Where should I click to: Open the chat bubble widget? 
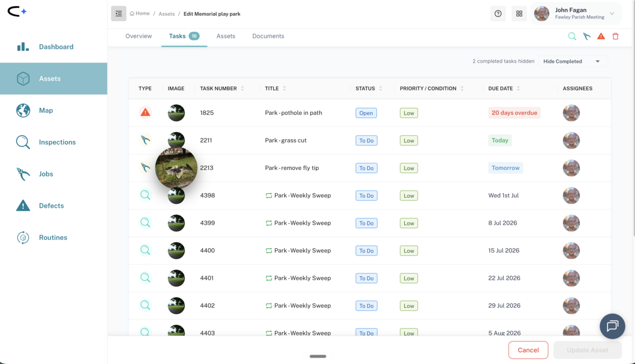click(x=612, y=326)
